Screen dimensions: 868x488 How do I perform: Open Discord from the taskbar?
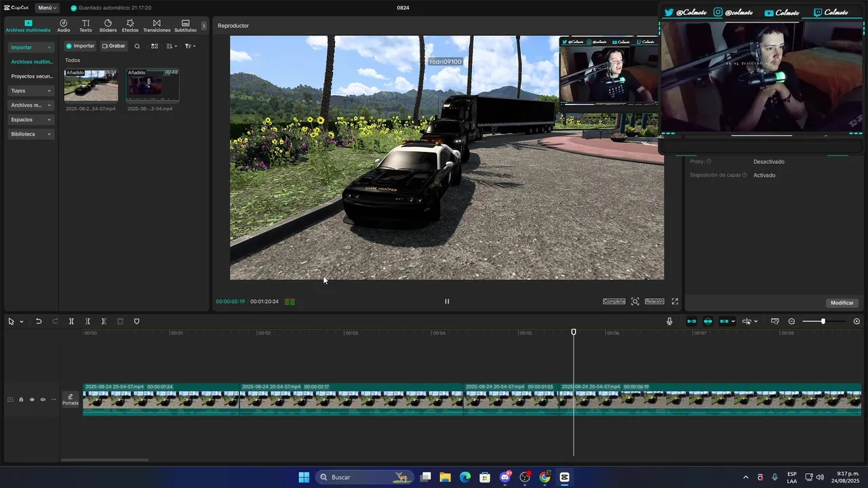coord(505,477)
